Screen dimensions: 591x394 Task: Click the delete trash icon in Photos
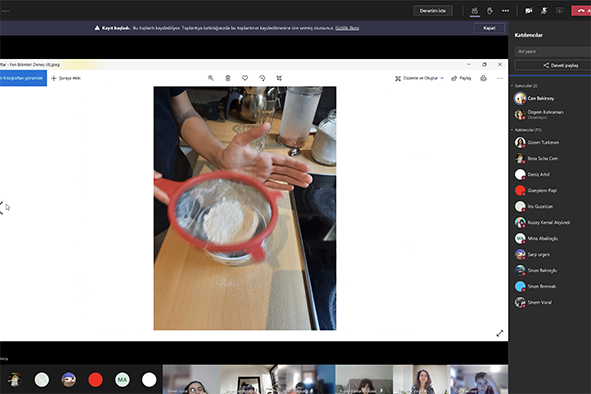(228, 78)
